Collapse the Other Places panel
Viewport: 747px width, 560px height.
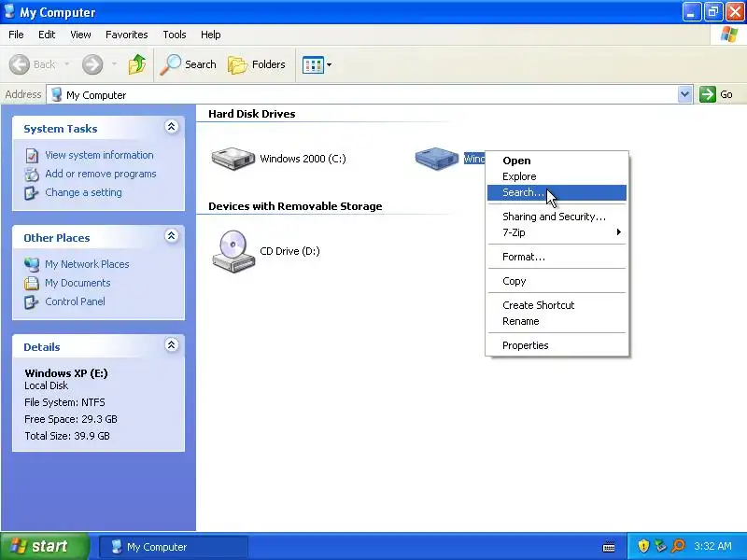click(172, 236)
